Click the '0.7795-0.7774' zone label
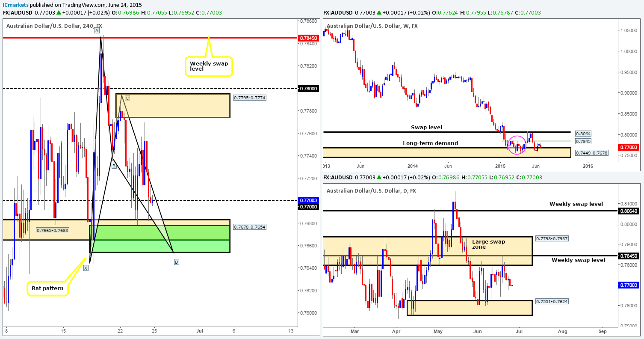644x339 pixels. point(250,98)
